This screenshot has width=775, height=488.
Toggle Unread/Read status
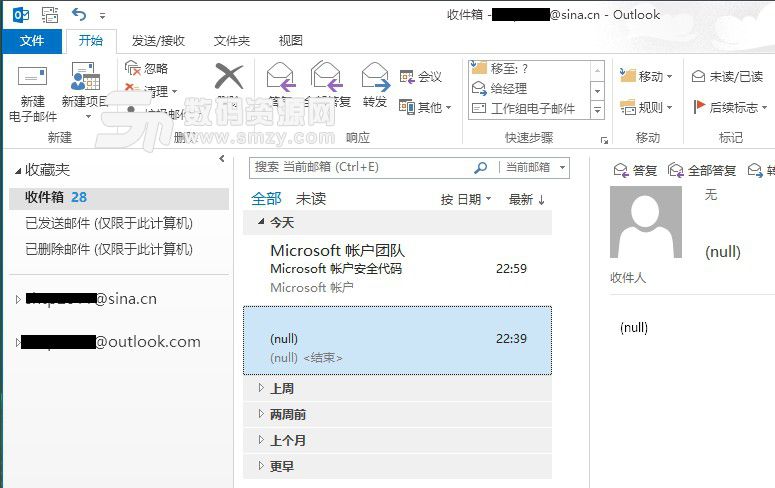point(727,76)
